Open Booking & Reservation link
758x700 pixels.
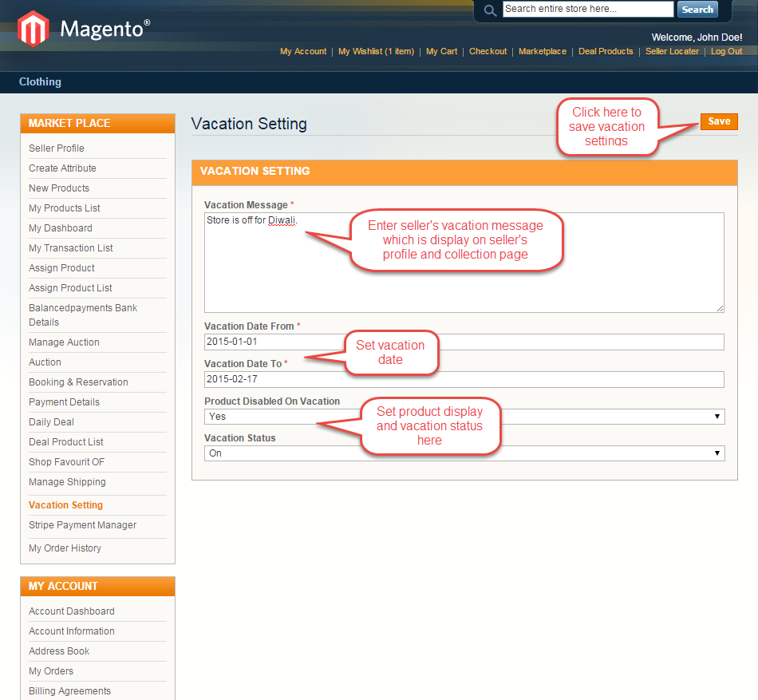tap(78, 382)
